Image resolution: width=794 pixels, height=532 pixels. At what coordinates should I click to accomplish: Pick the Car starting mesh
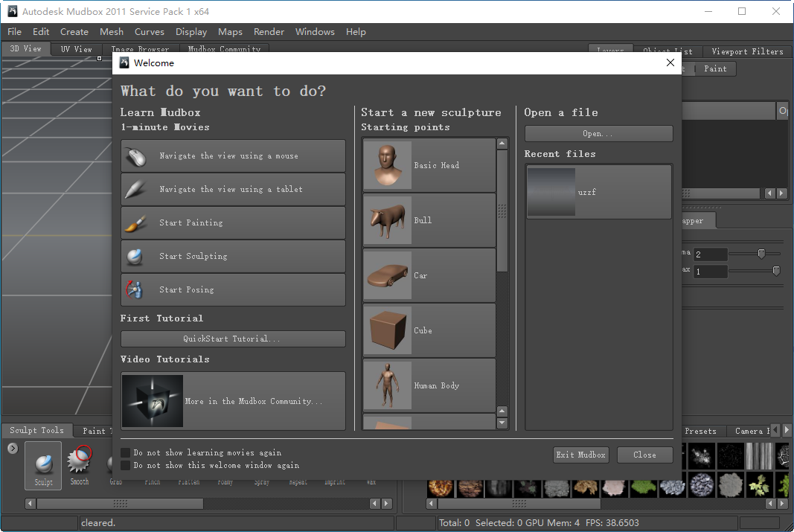pyautogui.click(x=429, y=275)
